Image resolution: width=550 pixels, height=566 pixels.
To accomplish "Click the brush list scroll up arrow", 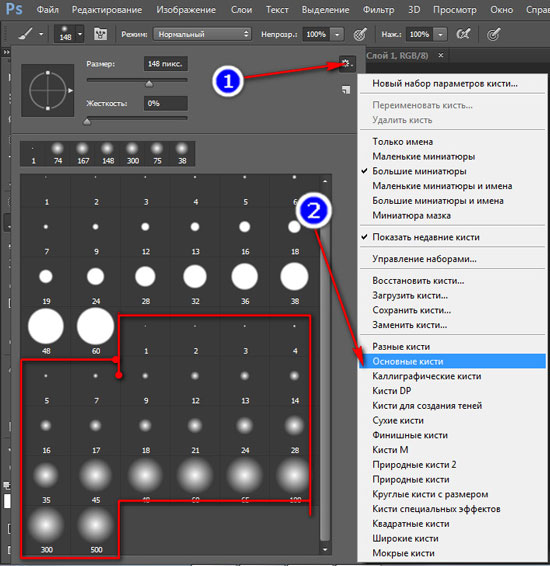I will [325, 181].
